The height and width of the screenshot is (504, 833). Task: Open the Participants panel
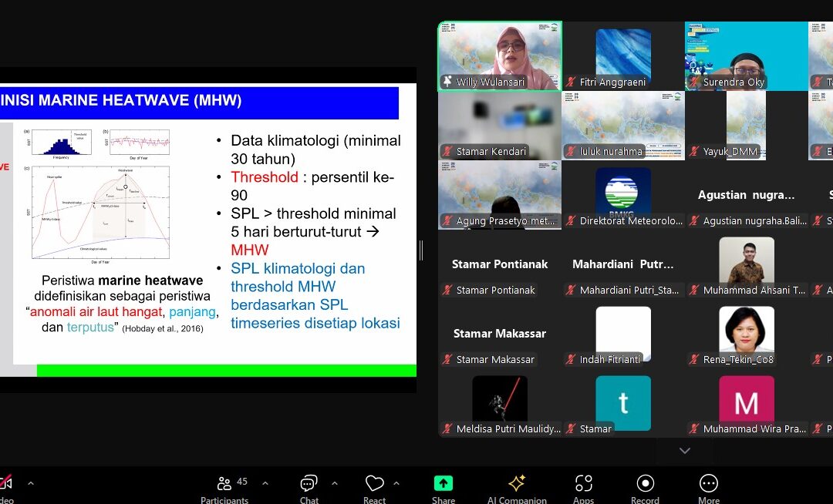[224, 487]
